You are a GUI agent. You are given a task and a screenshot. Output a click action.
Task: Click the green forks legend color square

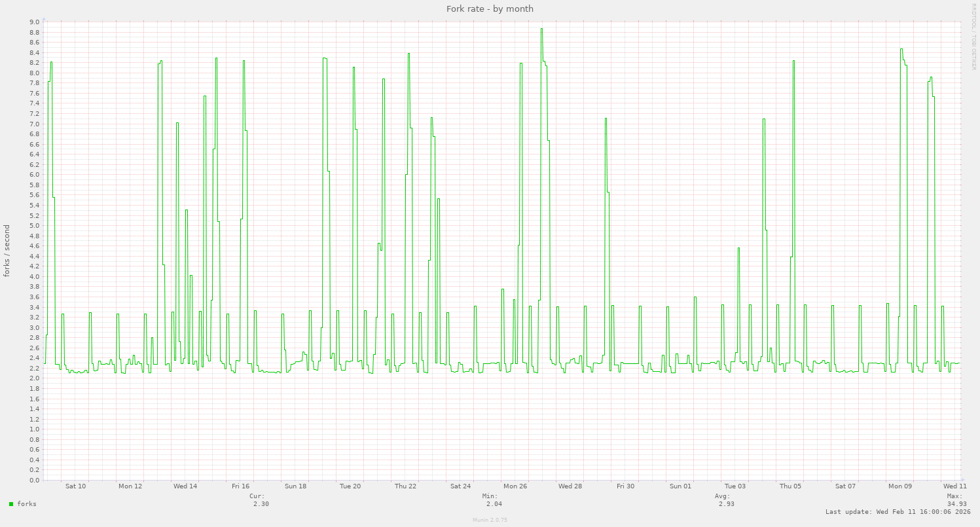(11, 504)
